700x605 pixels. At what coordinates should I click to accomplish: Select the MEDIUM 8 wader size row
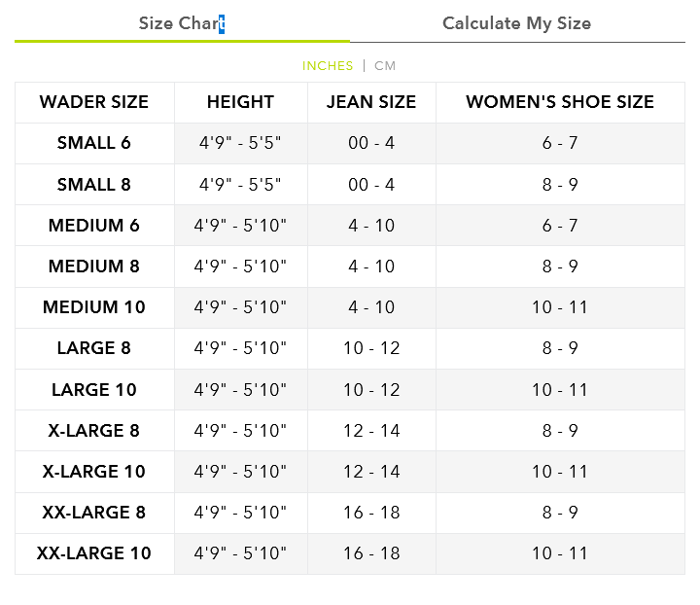tap(350, 267)
